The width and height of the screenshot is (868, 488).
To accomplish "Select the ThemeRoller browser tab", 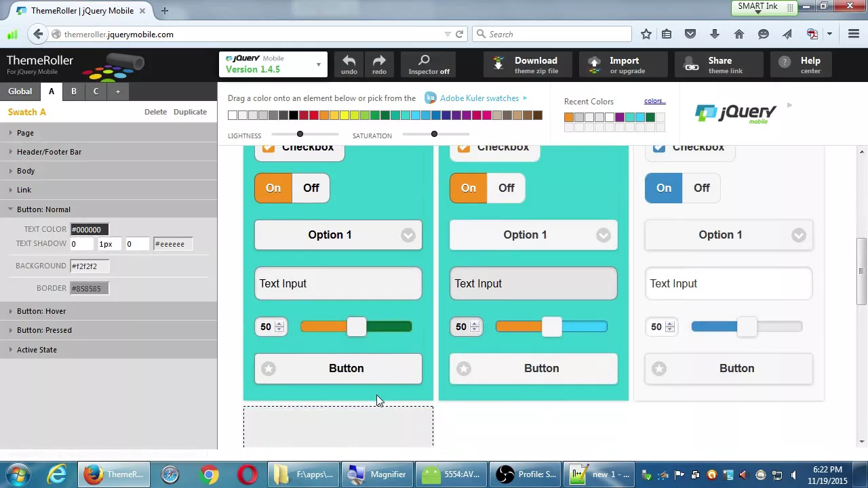I will (81, 11).
